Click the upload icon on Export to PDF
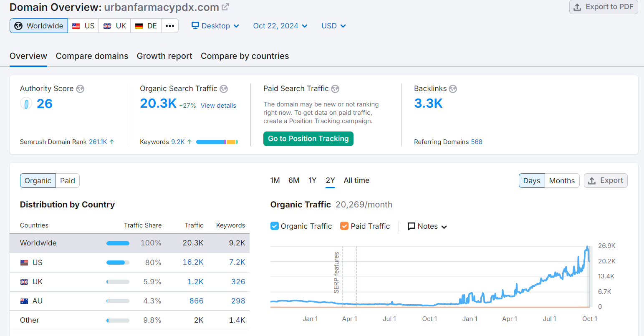The image size is (644, 336). 578,7
